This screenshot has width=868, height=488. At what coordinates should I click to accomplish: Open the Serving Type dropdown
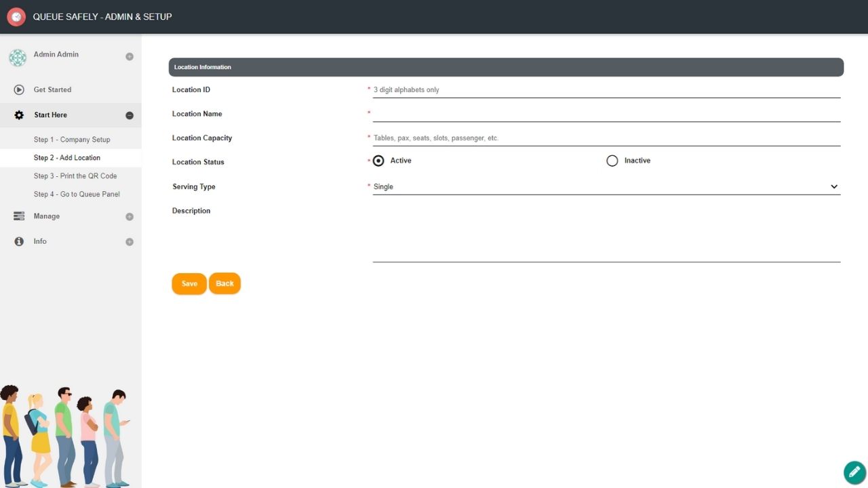coord(606,186)
